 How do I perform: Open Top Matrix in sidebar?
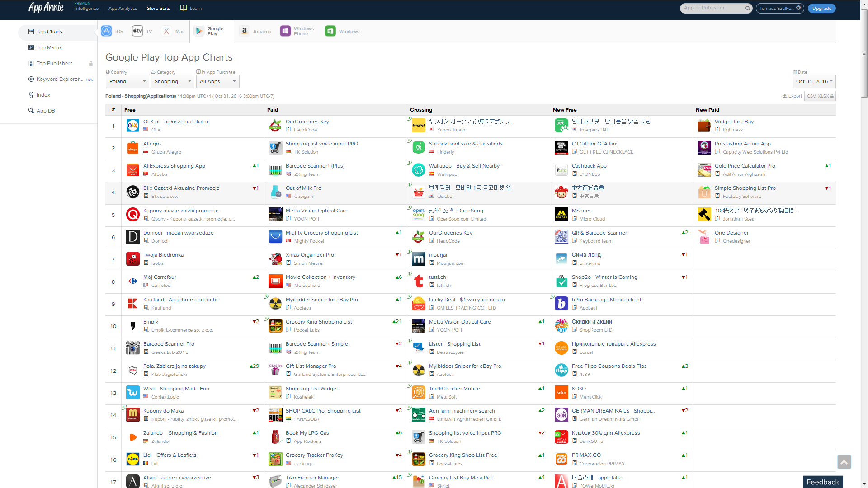tap(49, 47)
